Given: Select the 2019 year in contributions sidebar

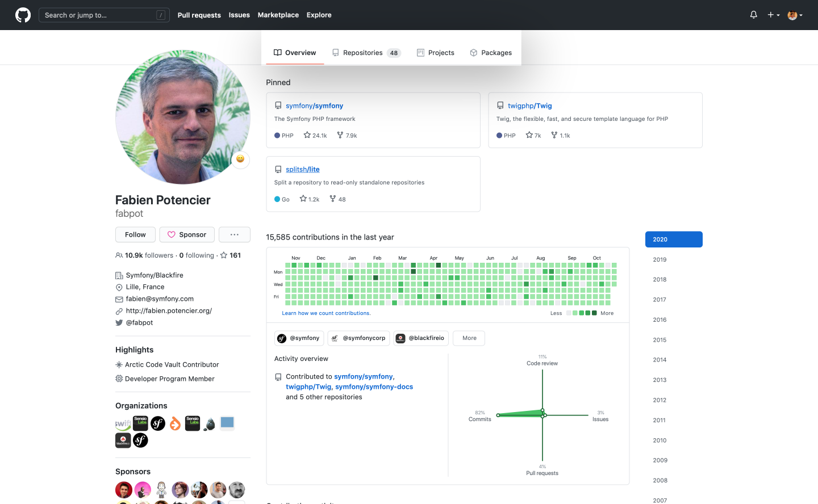Looking at the screenshot, I should pos(659,259).
